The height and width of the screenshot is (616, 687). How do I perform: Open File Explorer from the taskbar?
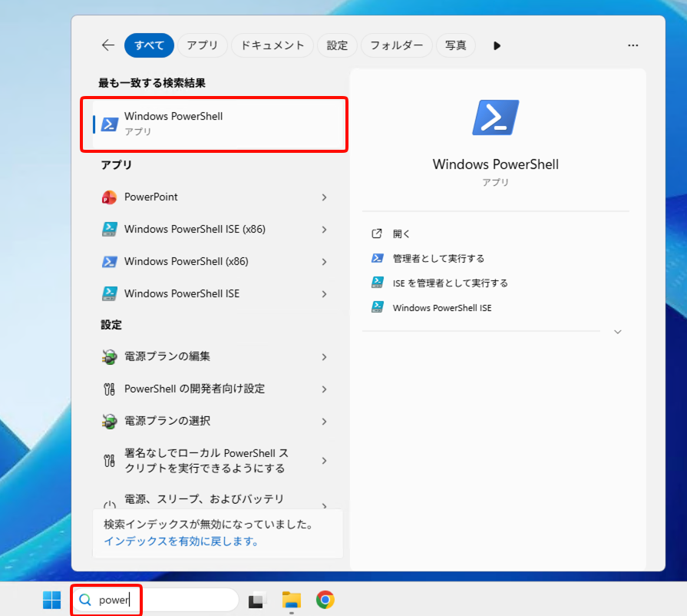click(x=292, y=600)
